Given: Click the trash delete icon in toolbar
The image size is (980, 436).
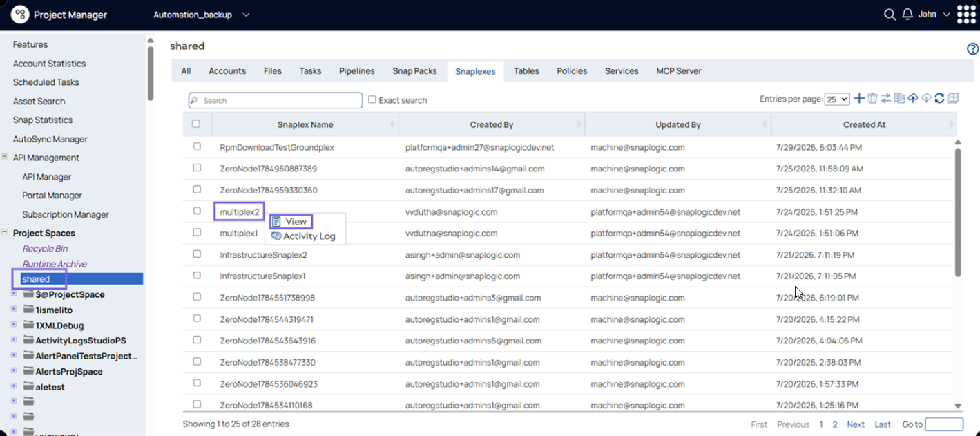Looking at the screenshot, I should coord(872,99).
